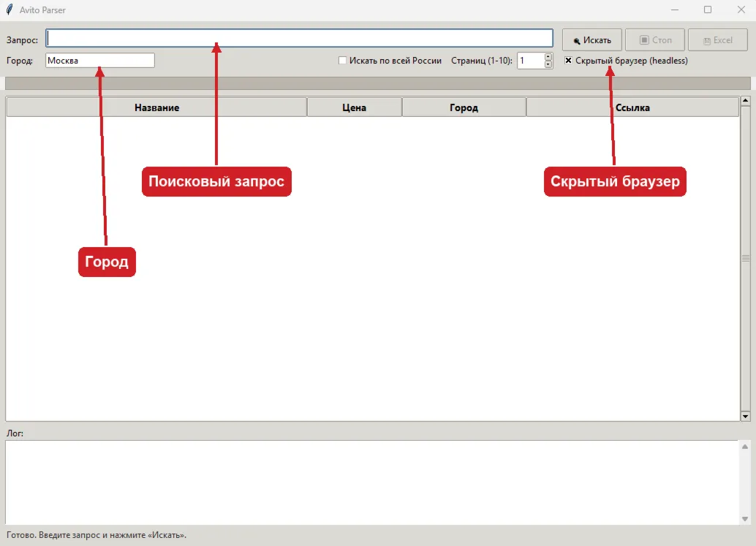
Task: Click the Страниц page count field
Action: pos(531,60)
